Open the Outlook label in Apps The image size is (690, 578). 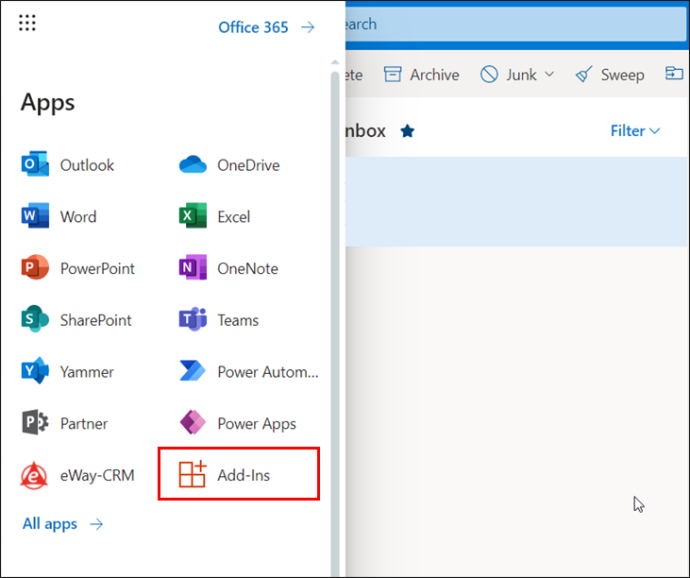tap(87, 165)
